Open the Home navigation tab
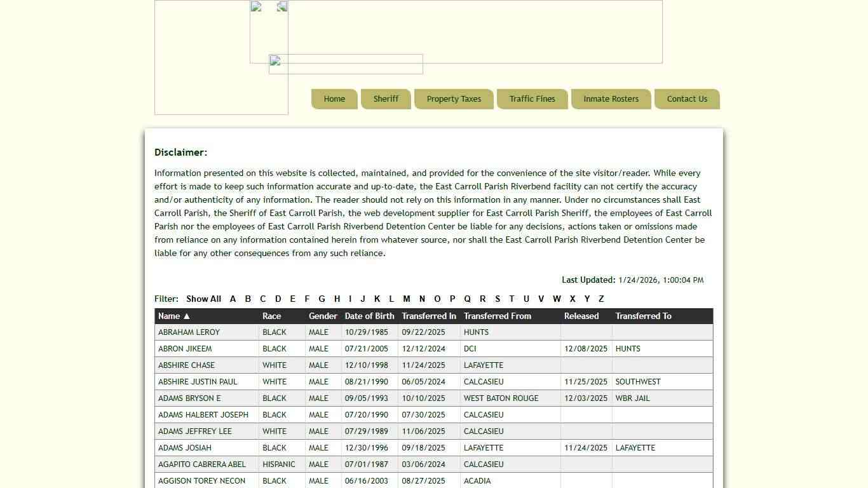Screen dimensions: 868x488 (334, 99)
